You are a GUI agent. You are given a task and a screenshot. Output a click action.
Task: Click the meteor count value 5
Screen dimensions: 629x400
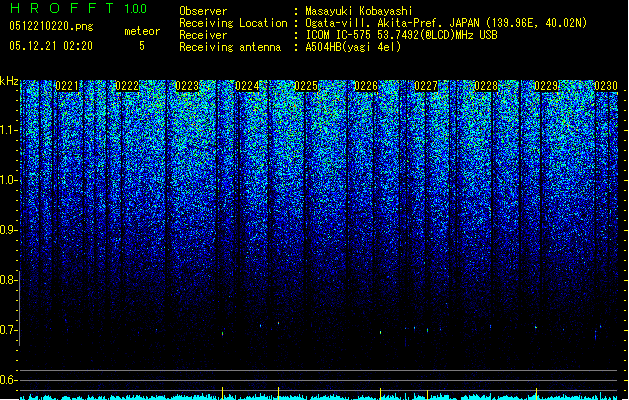tap(142, 46)
